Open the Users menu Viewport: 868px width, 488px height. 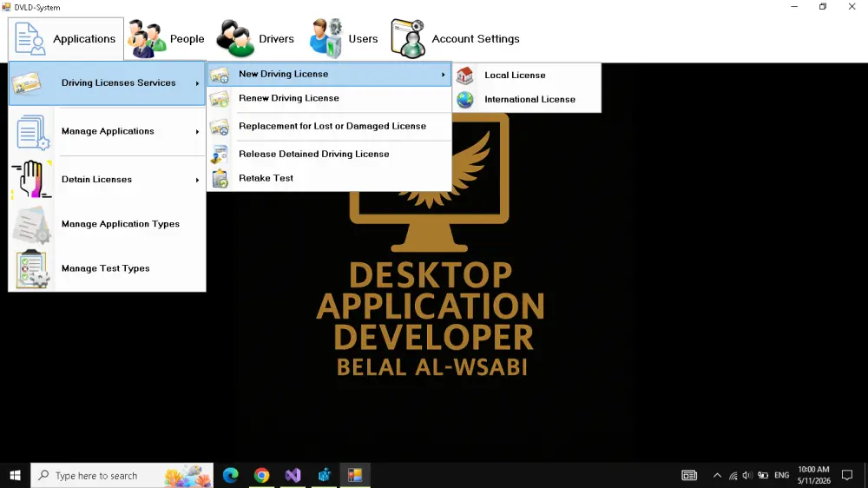pyautogui.click(x=344, y=39)
